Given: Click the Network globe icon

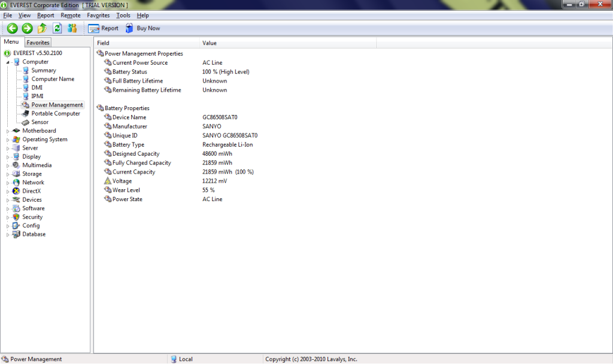Looking at the screenshot, I should click(x=16, y=182).
